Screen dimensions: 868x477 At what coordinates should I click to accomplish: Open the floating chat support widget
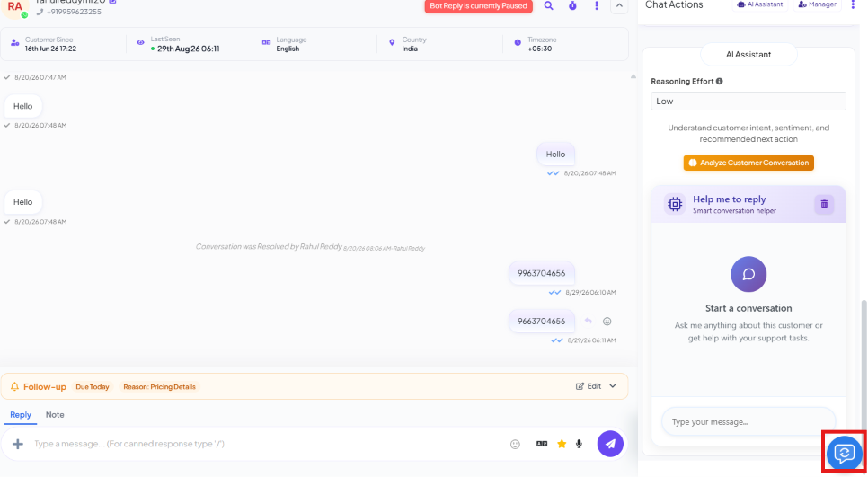pyautogui.click(x=845, y=454)
